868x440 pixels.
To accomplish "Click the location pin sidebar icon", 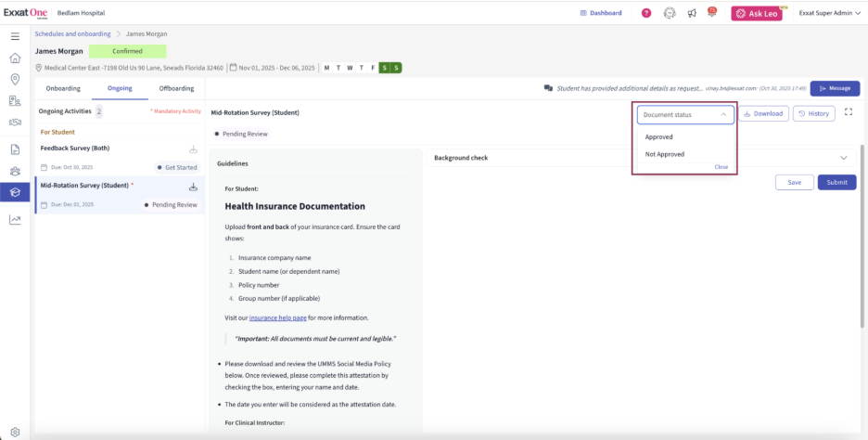I will pos(15,79).
